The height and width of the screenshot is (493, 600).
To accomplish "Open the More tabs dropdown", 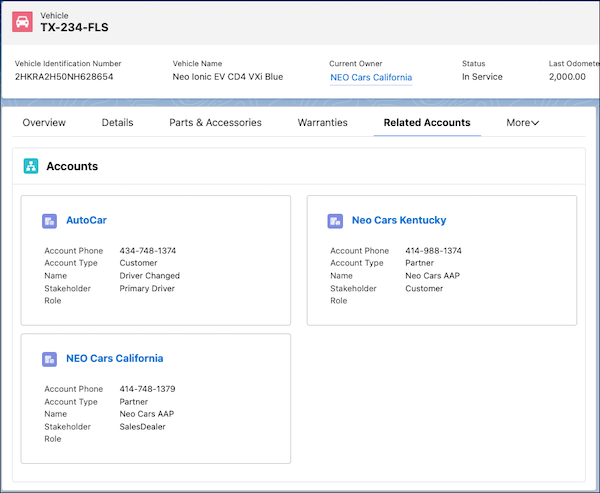I will pyautogui.click(x=522, y=122).
